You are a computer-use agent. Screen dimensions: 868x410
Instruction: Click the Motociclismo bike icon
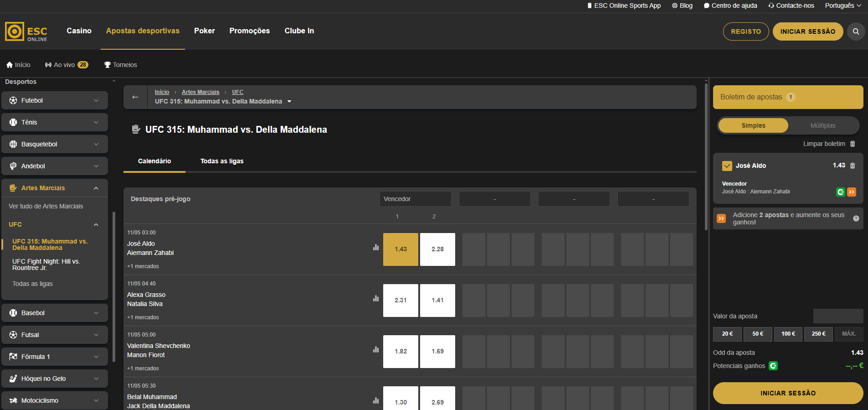point(13,400)
